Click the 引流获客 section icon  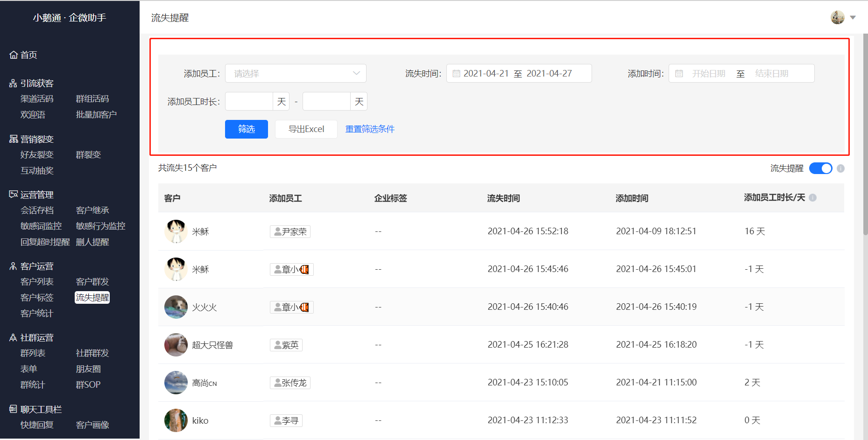pos(13,84)
